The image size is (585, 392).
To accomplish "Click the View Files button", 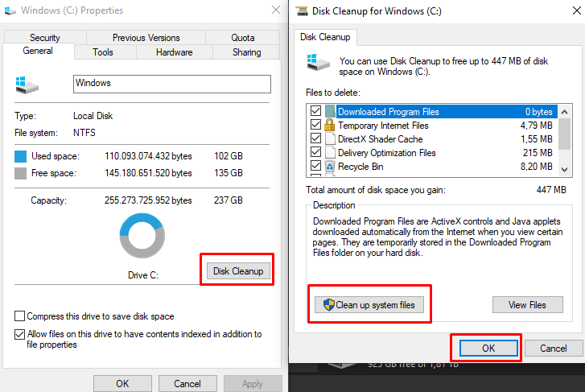I will coord(527,304).
